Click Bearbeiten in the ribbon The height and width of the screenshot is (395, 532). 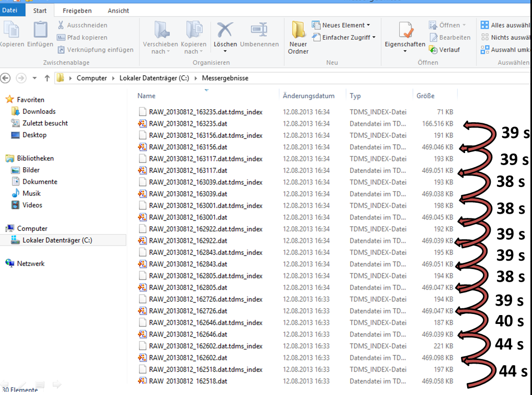pos(450,37)
